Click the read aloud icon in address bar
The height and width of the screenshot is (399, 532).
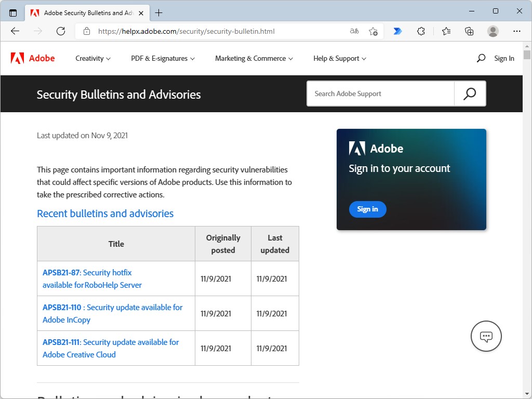coord(354,31)
